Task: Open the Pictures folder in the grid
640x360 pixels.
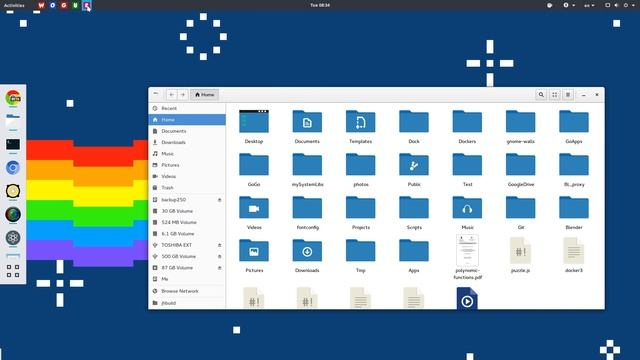Action: pos(253,255)
